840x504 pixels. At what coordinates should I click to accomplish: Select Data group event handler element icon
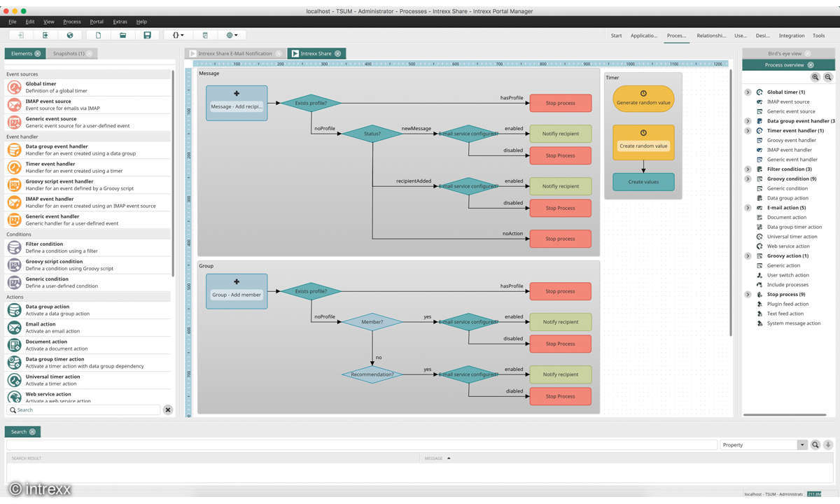[x=14, y=149]
